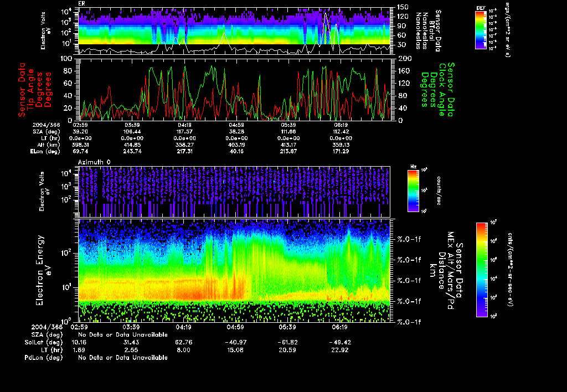567x392 pixels.
Task: Click the DEF color scale bar
Action: pos(481,30)
